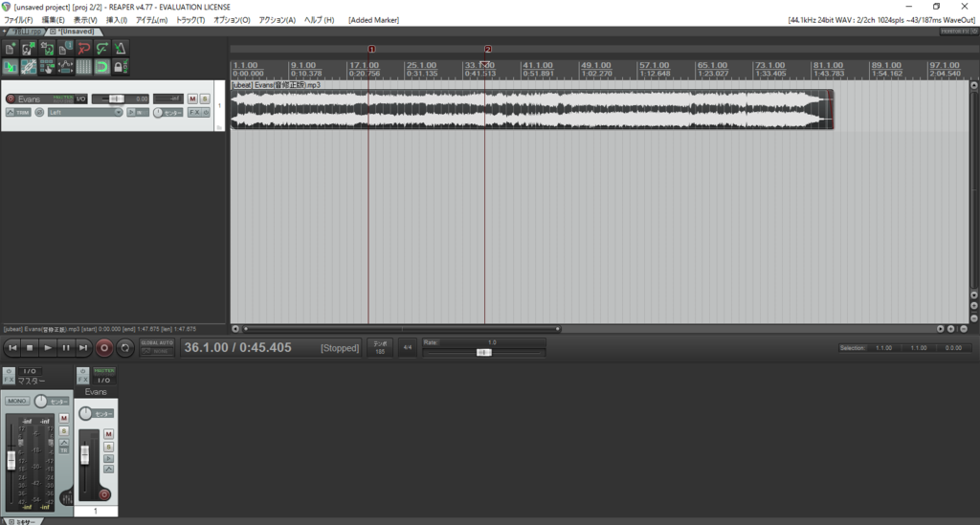Toggle the phase invert icon on the Evans track
Screen dimensions: 980x525
tap(39, 113)
